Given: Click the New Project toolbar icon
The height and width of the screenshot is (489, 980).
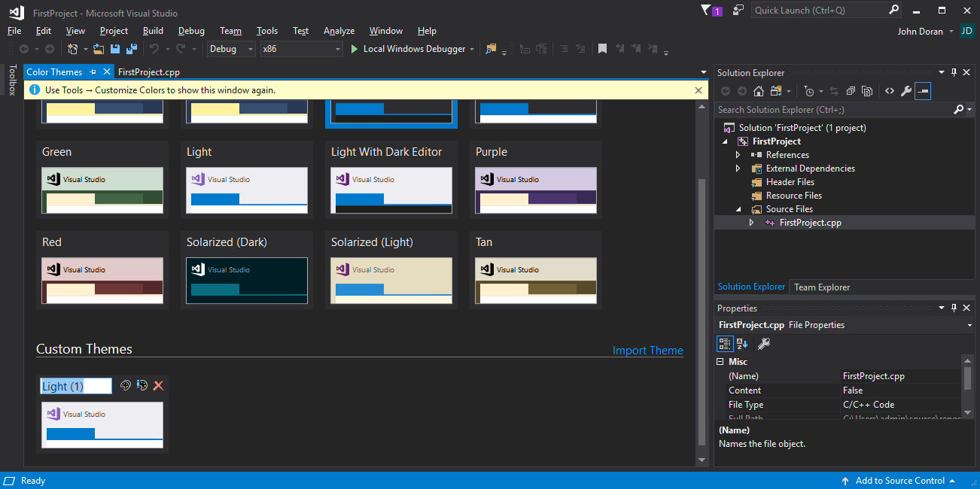Looking at the screenshot, I should [x=72, y=49].
